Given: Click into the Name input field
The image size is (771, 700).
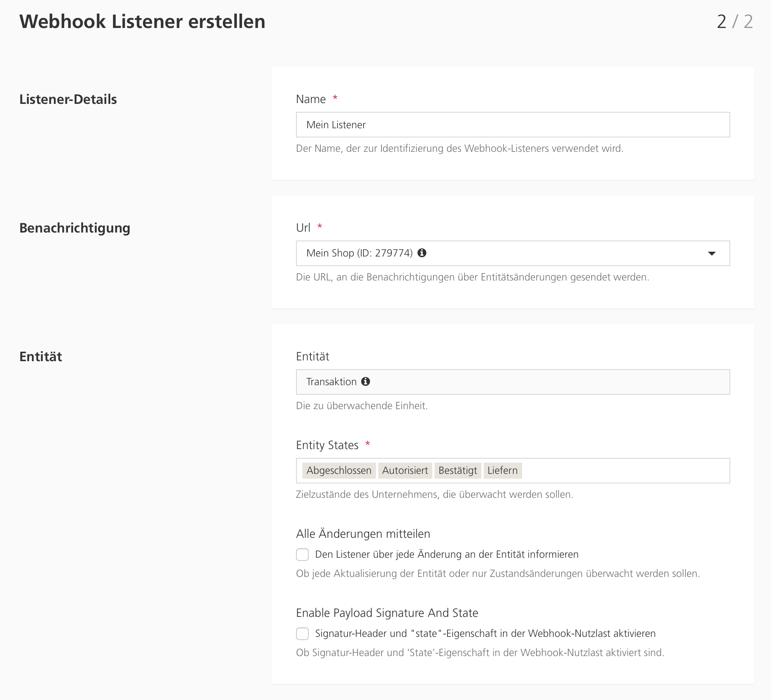Looking at the screenshot, I should point(513,125).
